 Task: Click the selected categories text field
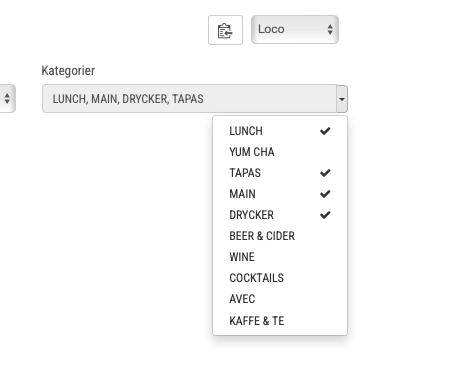click(x=189, y=99)
